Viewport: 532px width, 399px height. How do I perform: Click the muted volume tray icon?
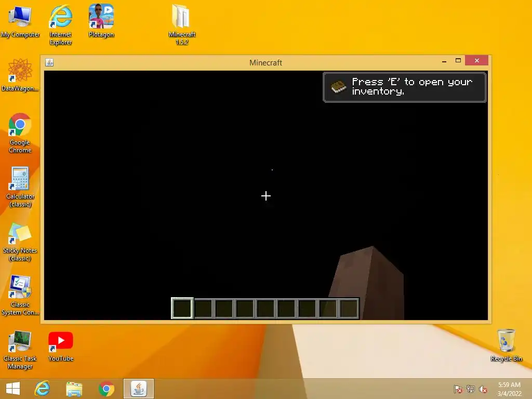tap(483, 389)
